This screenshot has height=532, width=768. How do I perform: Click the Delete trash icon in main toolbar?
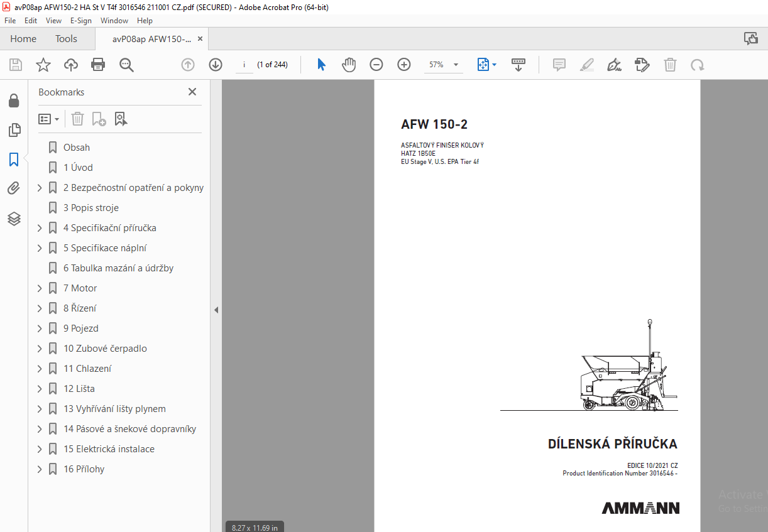pyautogui.click(x=671, y=65)
